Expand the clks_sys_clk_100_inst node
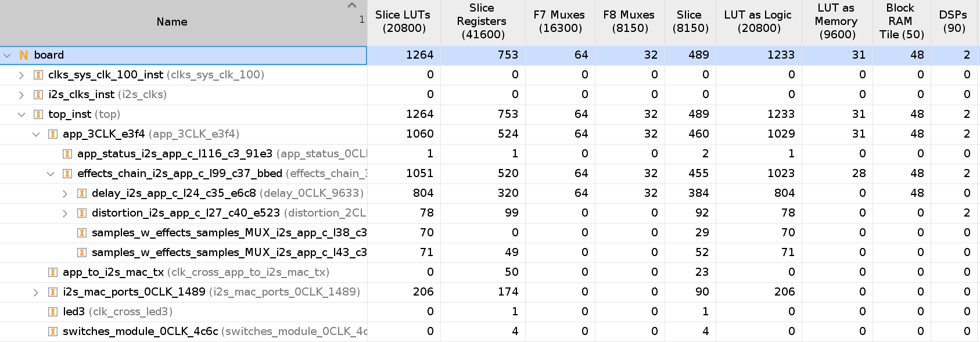The image size is (980, 342). (21, 75)
